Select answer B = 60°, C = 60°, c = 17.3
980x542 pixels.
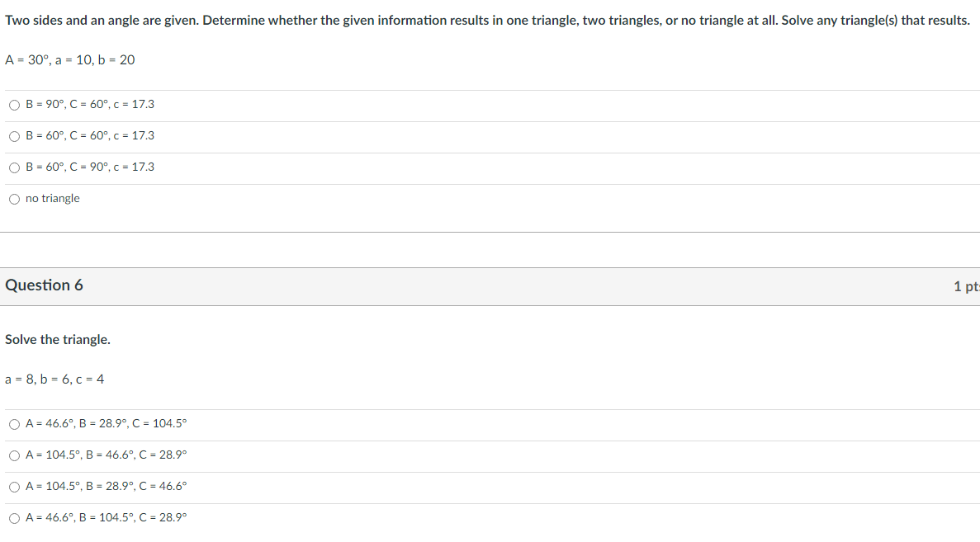point(15,135)
